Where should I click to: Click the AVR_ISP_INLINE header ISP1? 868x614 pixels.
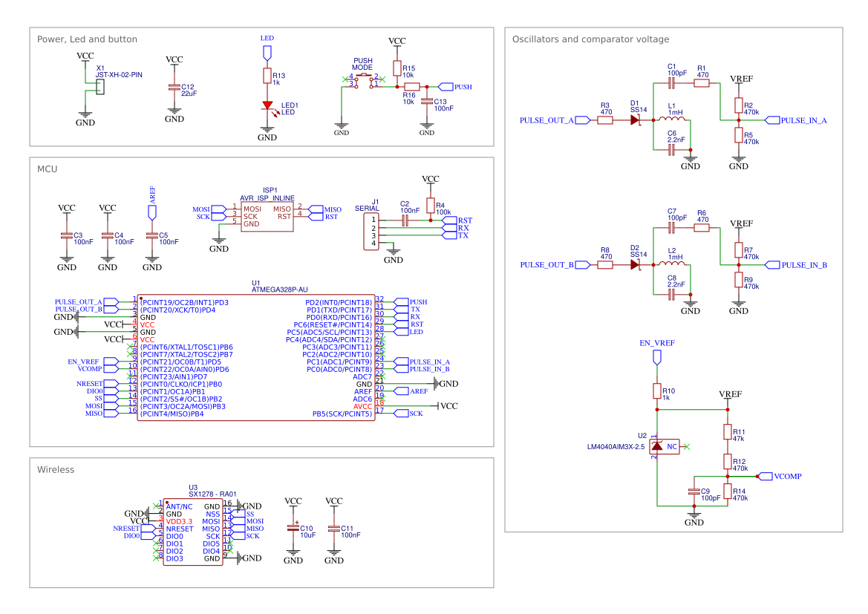267,218
